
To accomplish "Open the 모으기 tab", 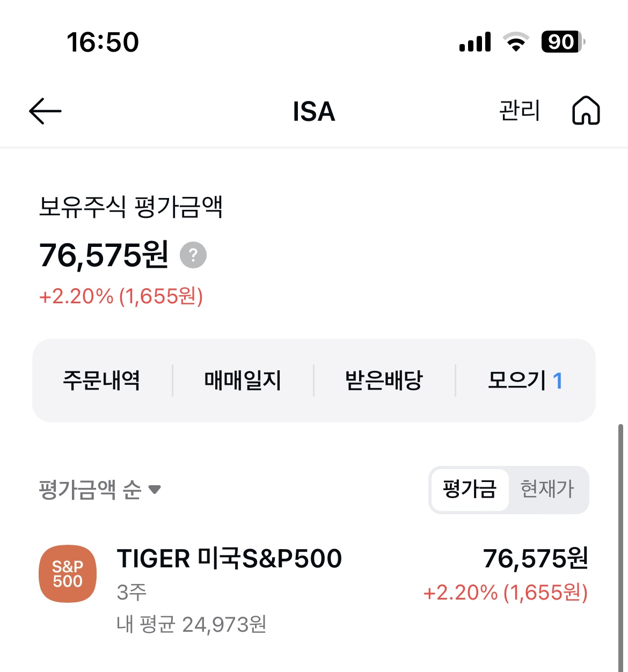I will [x=524, y=381].
